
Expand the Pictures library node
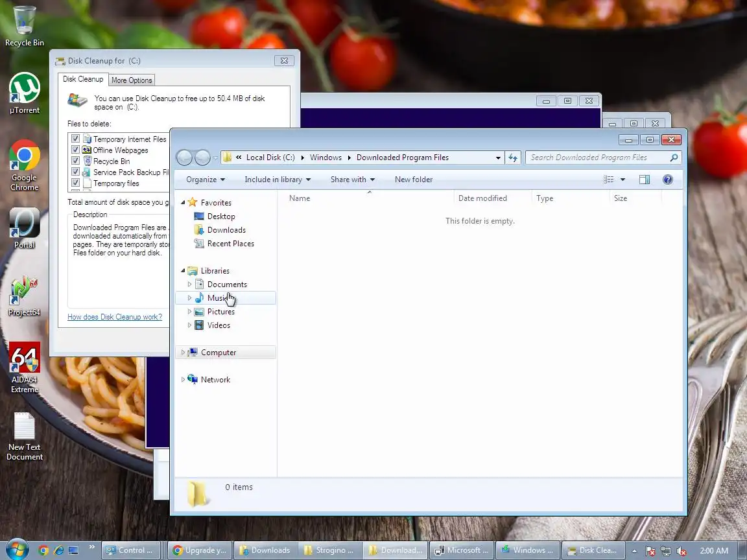pos(189,311)
